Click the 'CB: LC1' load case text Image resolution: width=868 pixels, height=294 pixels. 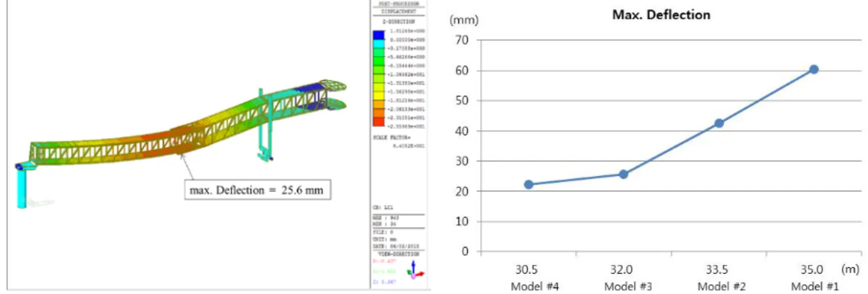pyautogui.click(x=383, y=208)
